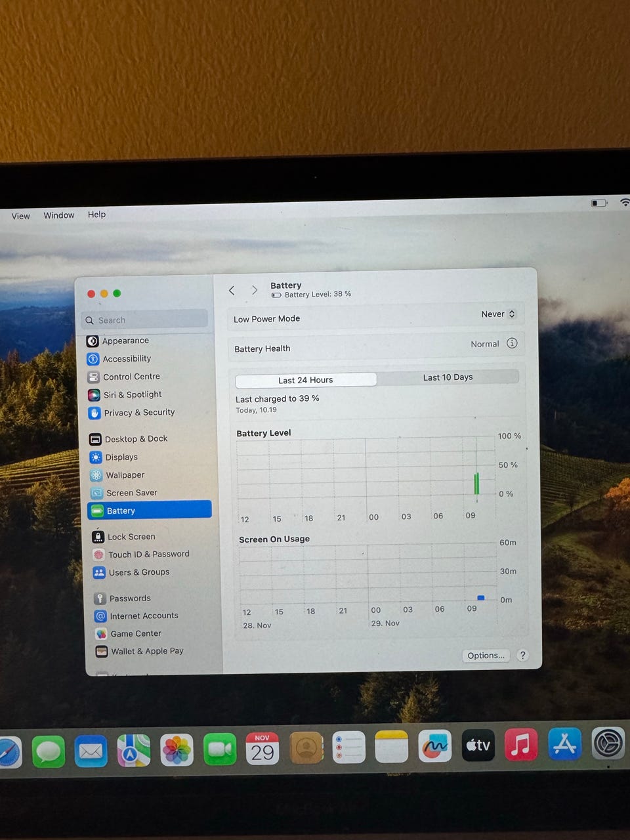Open Notes from the Dock
This screenshot has height=840, width=630.
[x=392, y=747]
